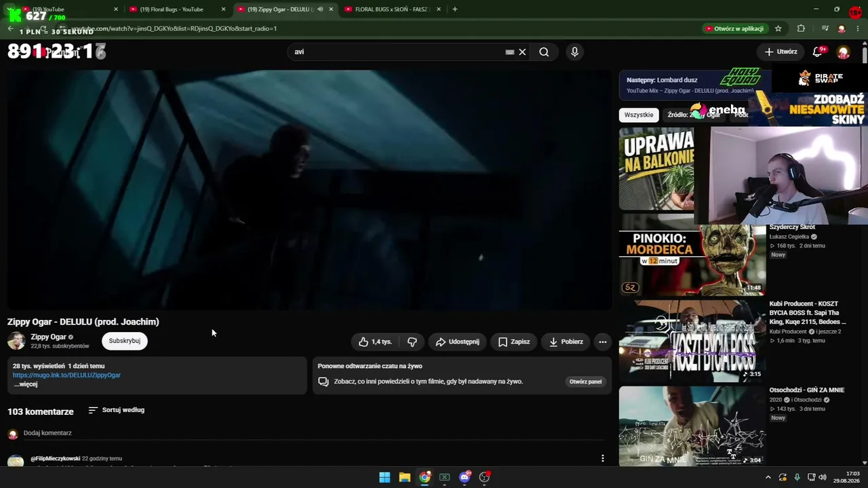Viewport: 868px width, 488px height.
Task: Open the mugo.lnk.to/DELULUZippyOgar link
Action: coord(66,375)
